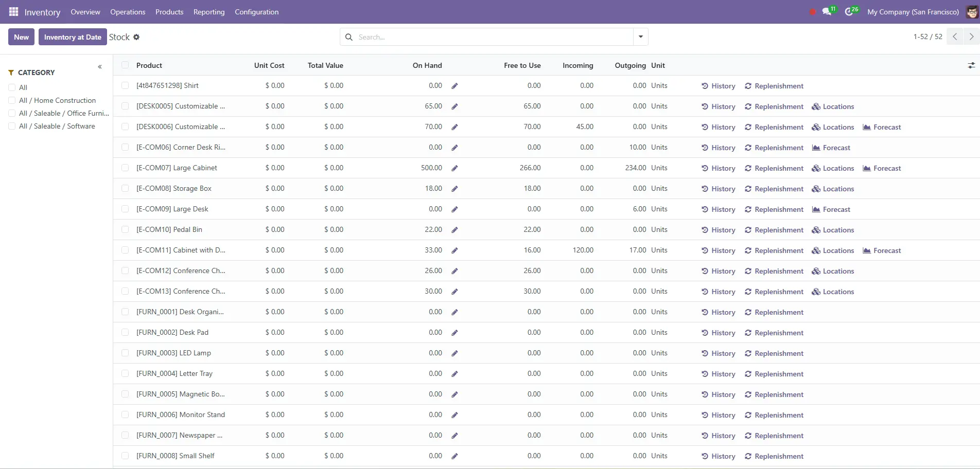This screenshot has width=980, height=469.
Task: Tick the Saleable / Software category checkbox
Action: coord(12,126)
